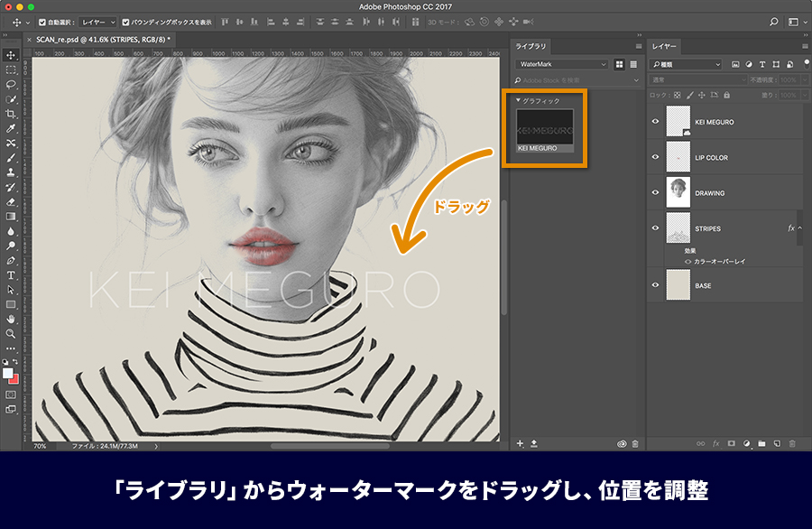Image resolution: width=812 pixels, height=529 pixels.
Task: Select the Crop tool
Action: (x=10, y=114)
